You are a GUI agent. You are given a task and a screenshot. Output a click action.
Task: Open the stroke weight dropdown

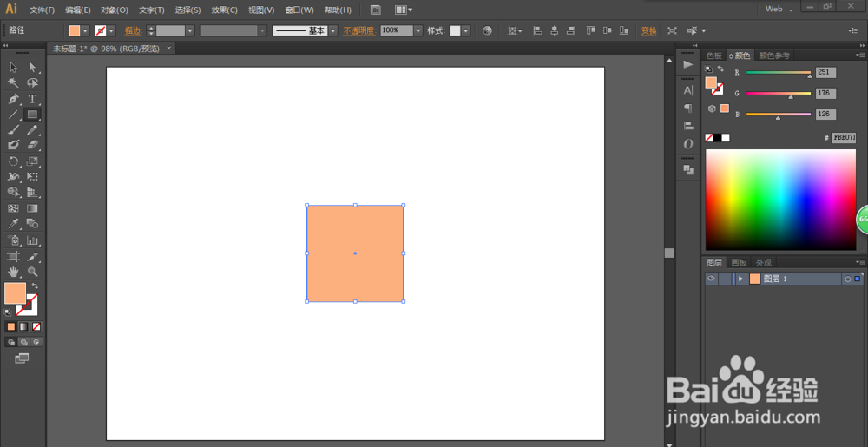click(x=190, y=31)
